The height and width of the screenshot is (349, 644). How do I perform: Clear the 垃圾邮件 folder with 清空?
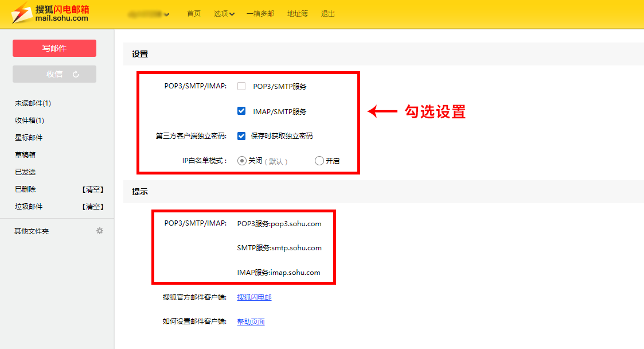coord(92,207)
